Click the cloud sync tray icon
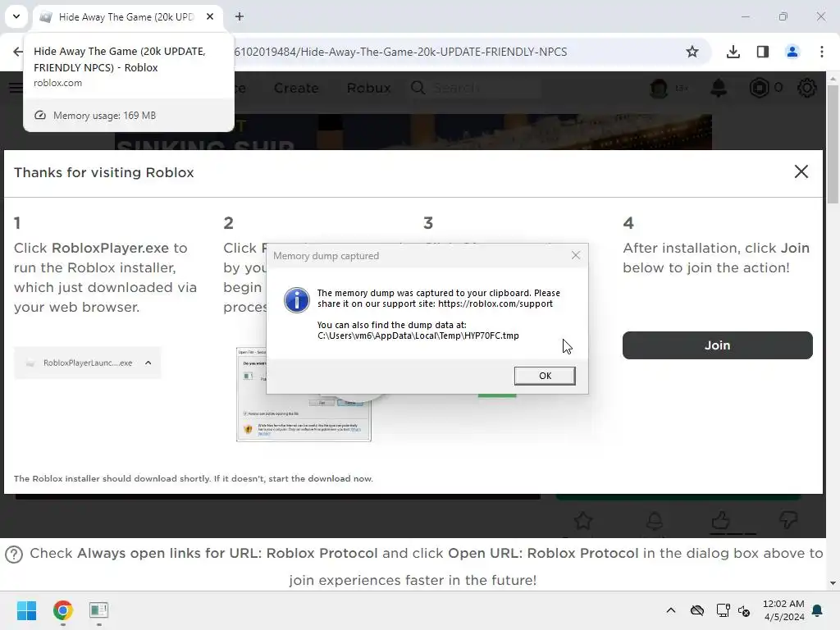The image size is (840, 630). tap(696, 610)
